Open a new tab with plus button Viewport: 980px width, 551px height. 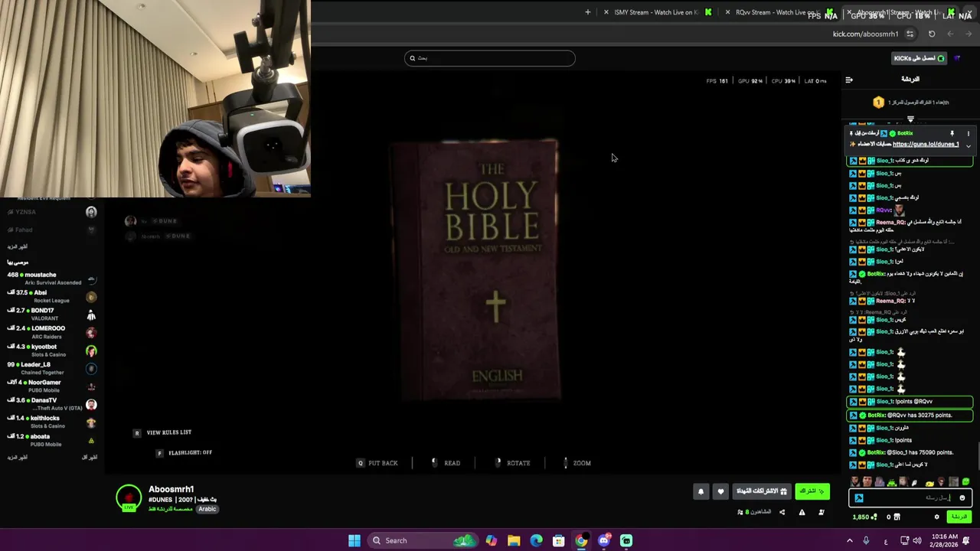[588, 12]
